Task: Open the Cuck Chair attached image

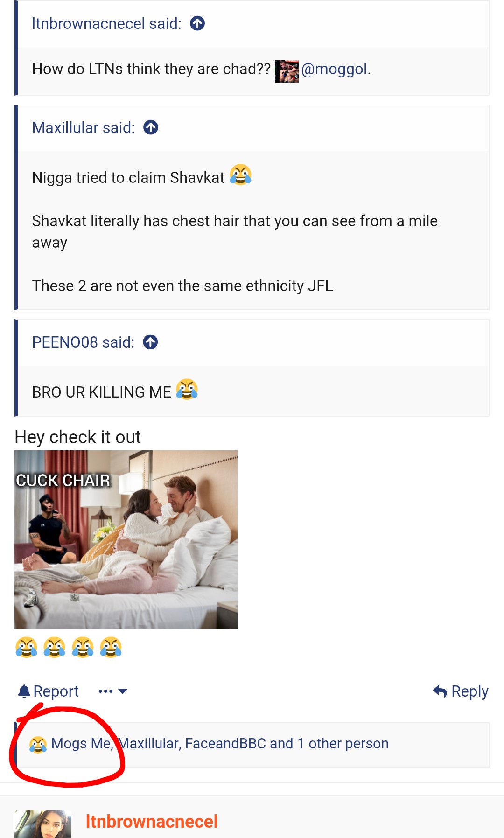Action: pos(126,539)
